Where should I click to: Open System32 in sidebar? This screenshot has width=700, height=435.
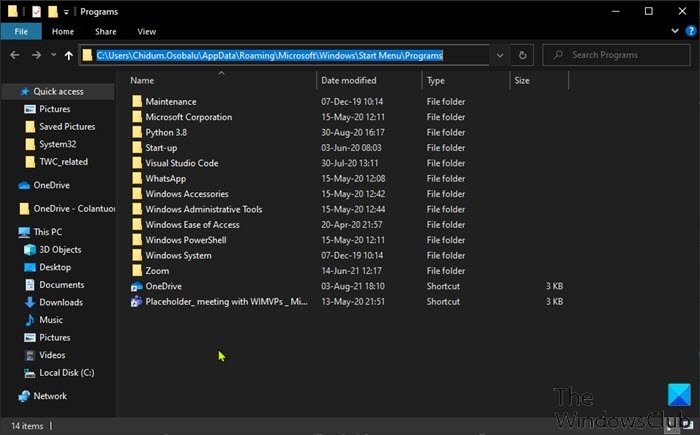click(x=57, y=144)
